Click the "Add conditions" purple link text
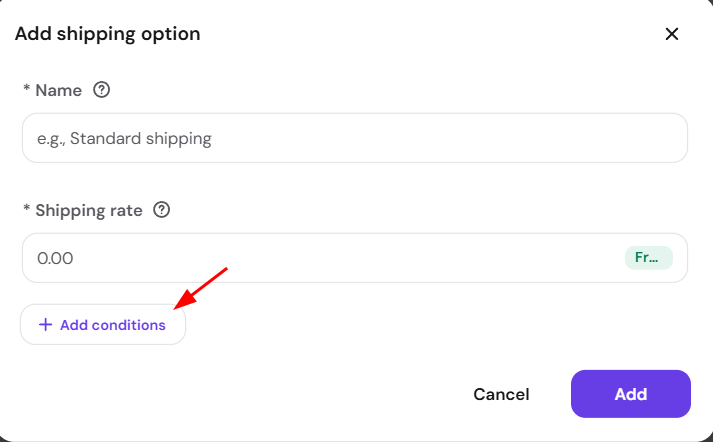The image size is (713, 442). 113,325
